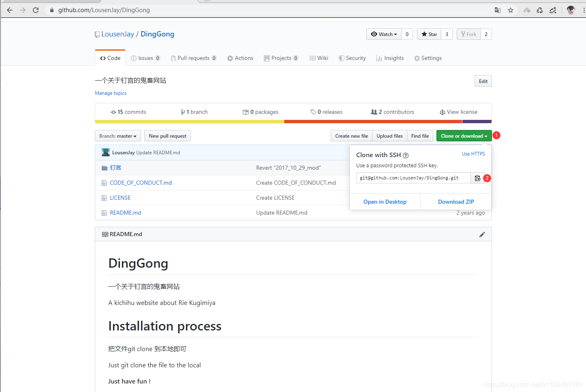View 0 releases
The height and width of the screenshot is (392, 586).
pos(327,112)
